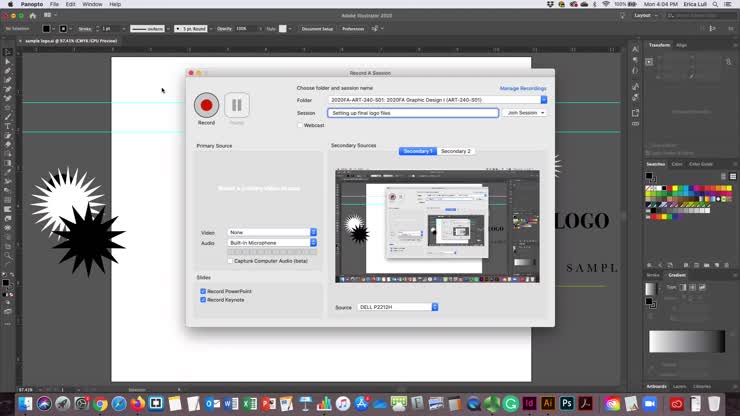Open Microsoft Excel from the dock
The width and height of the screenshot is (740, 416).
[250, 404]
